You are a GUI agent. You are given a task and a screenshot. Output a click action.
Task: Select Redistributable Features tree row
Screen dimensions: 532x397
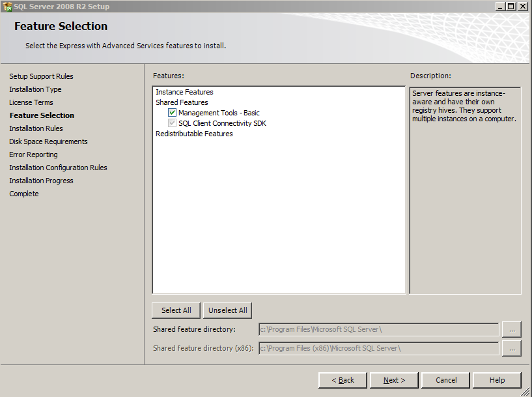click(194, 134)
